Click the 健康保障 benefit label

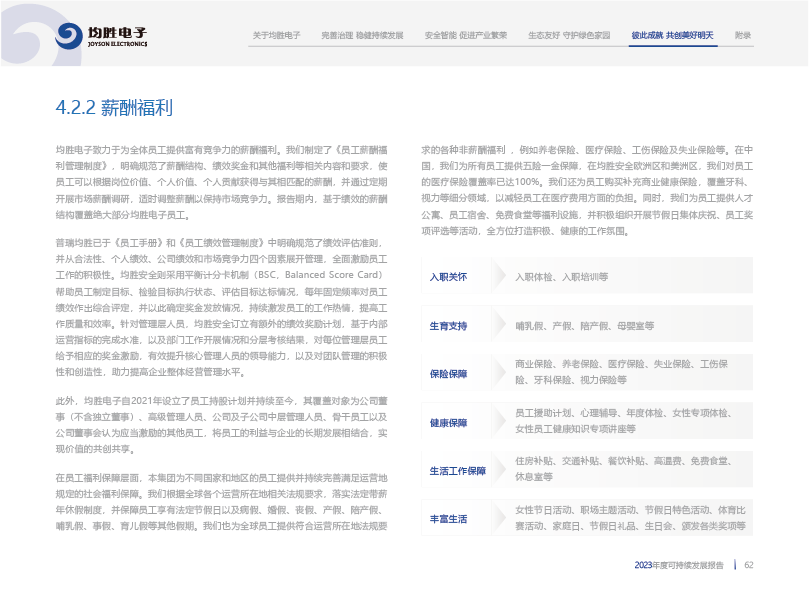pos(448,422)
